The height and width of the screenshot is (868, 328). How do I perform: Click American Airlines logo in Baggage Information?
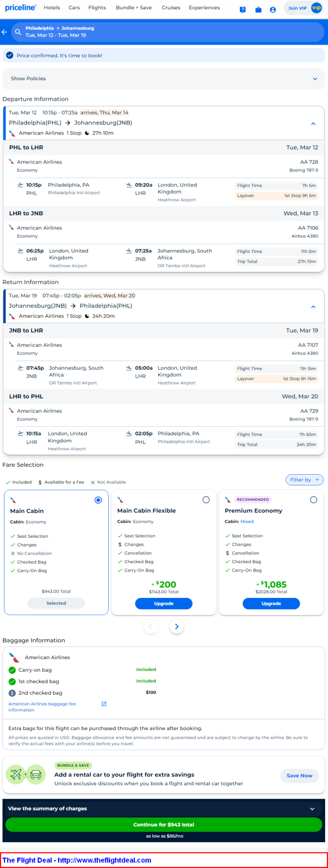click(x=14, y=657)
